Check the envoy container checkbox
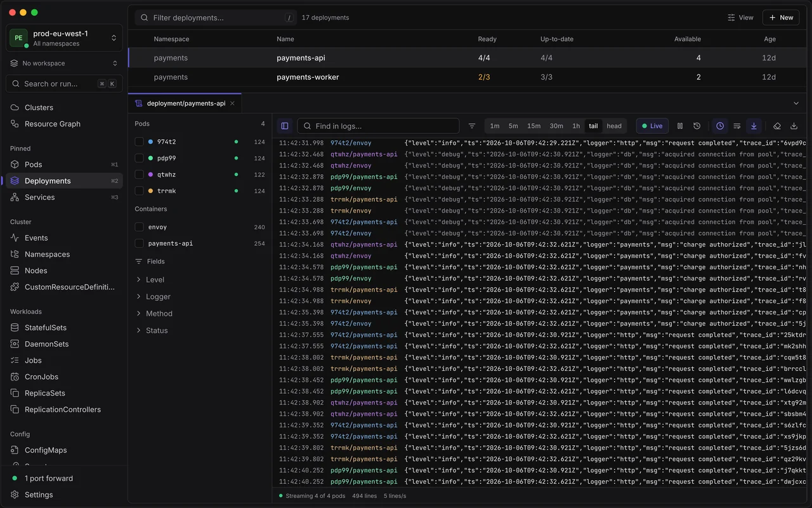 [140, 227]
